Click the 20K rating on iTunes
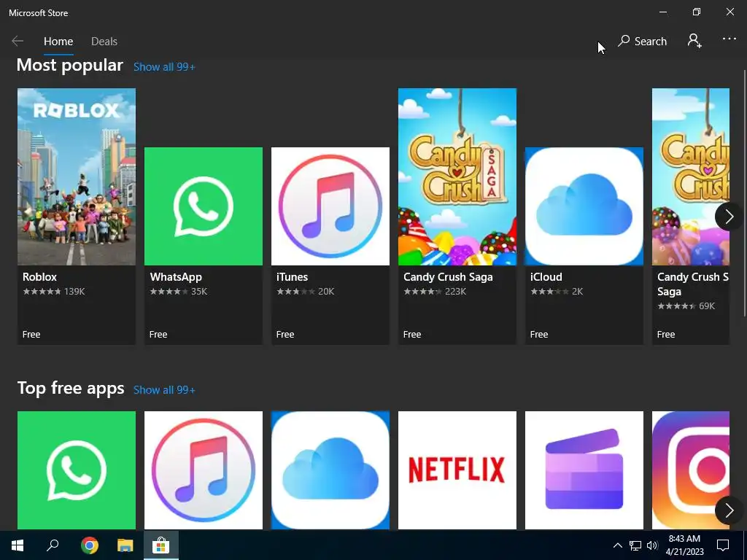The image size is (747, 560). [326, 292]
